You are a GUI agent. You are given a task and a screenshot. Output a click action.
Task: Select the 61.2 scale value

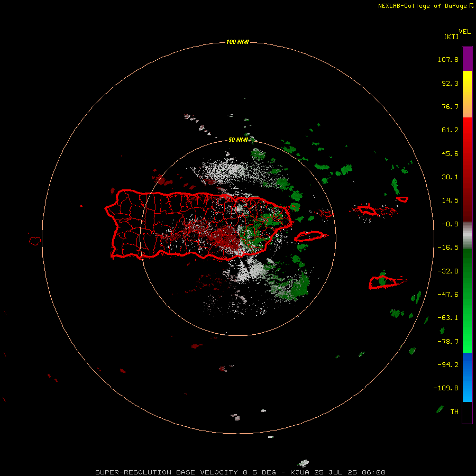click(450, 130)
